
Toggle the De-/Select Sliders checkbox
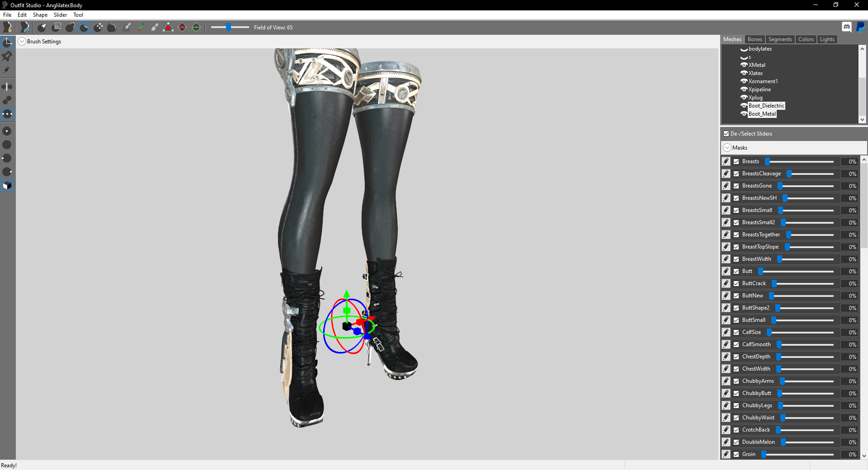pyautogui.click(x=726, y=134)
